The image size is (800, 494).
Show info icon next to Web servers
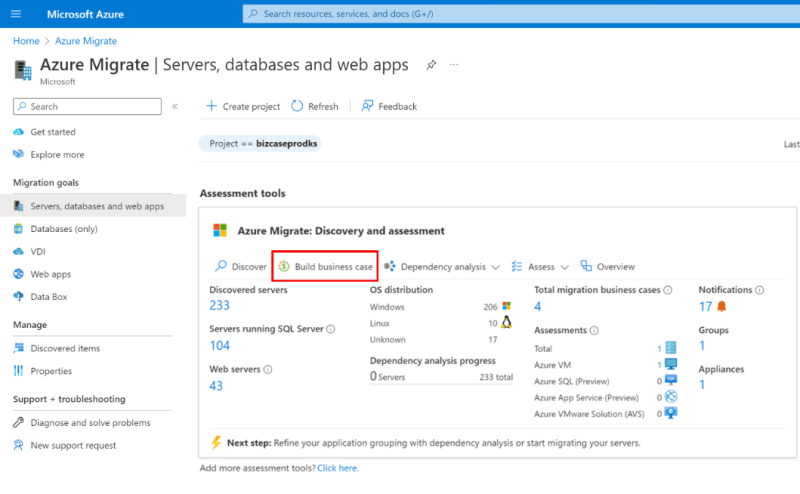click(268, 369)
